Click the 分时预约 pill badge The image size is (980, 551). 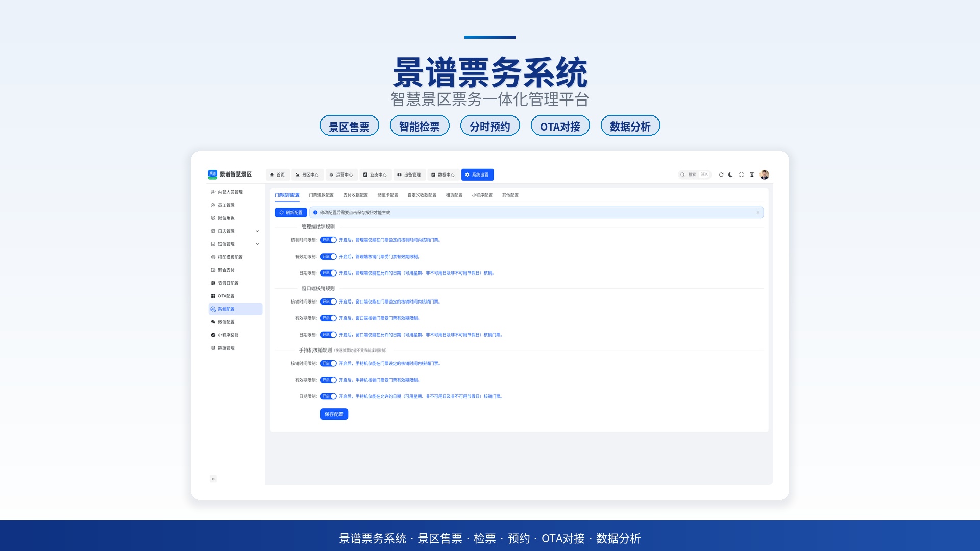click(x=490, y=126)
